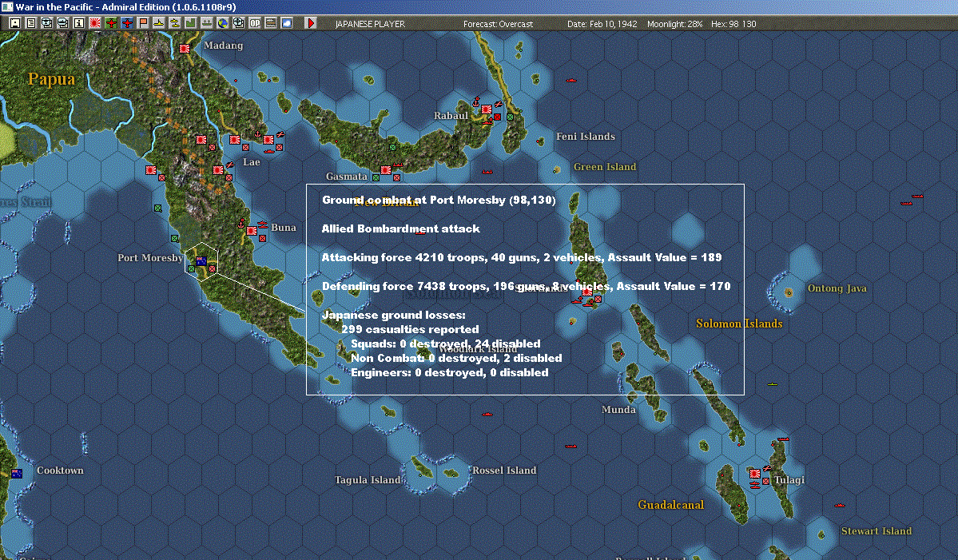The height and width of the screenshot is (560, 958).
Task: Open the text document list toolbar icon
Action: point(30,23)
